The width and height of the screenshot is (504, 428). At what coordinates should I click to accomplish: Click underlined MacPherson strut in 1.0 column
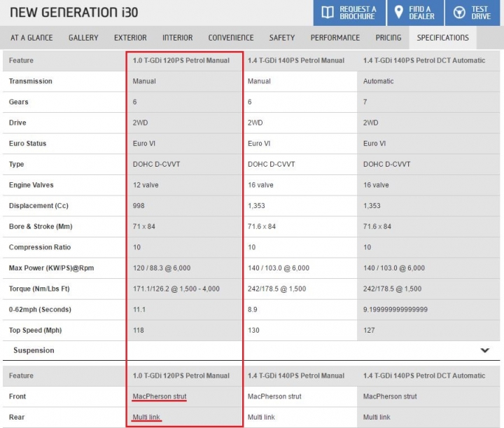pos(160,396)
